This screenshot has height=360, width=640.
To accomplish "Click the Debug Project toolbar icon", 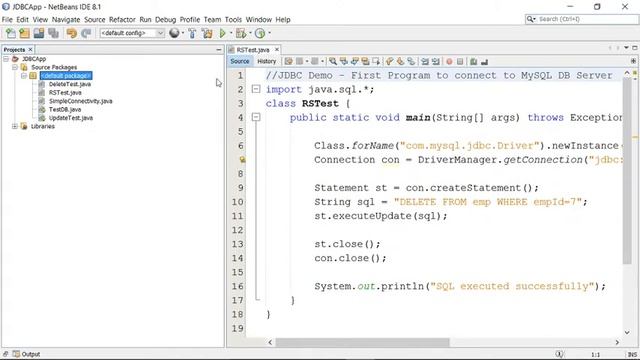I will click(x=241, y=33).
